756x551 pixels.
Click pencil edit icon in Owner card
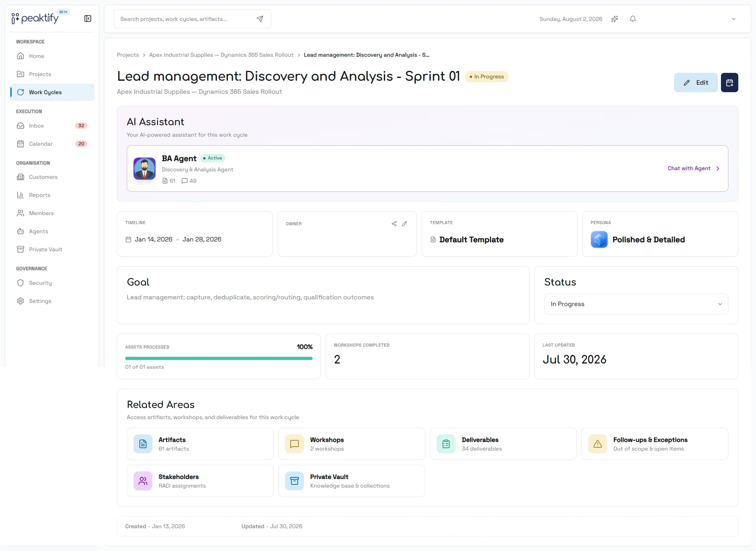pyautogui.click(x=404, y=224)
